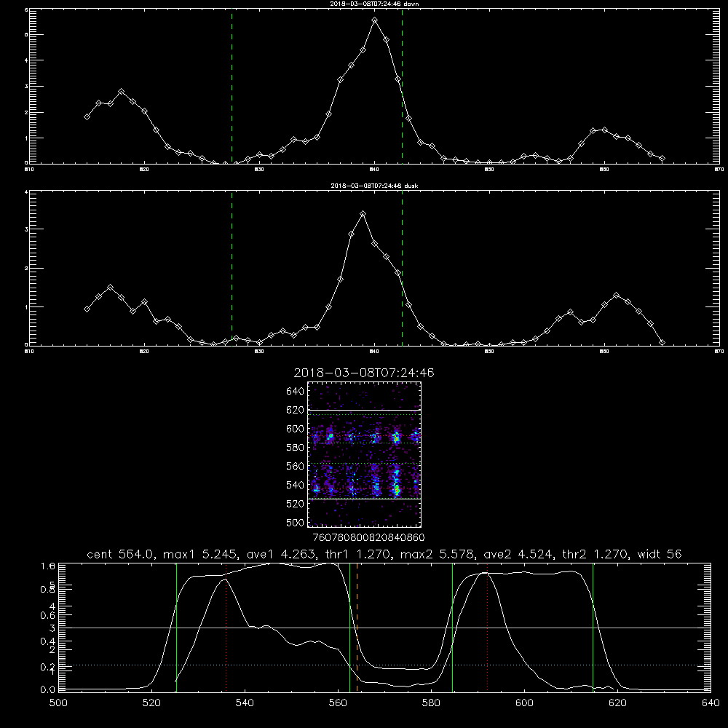This screenshot has height=728, width=728.
Task: Select the green vertical line near 615 in bottom plot
Action: pyautogui.click(x=593, y=628)
